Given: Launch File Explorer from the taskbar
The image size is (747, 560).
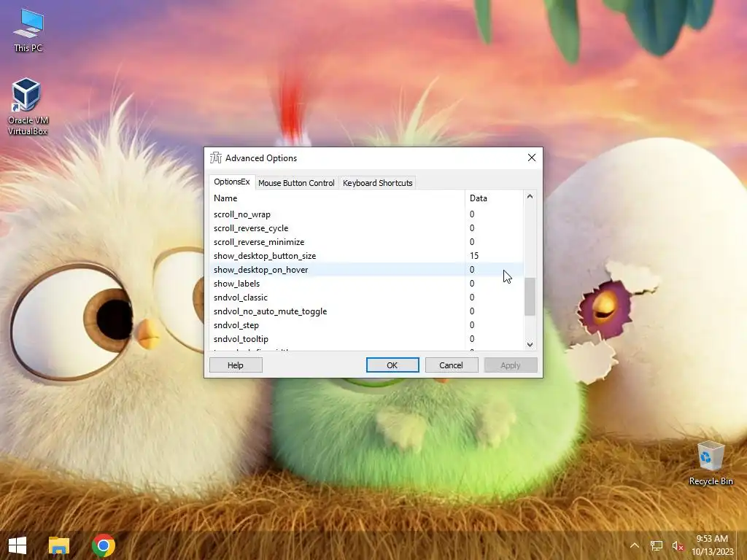Looking at the screenshot, I should (x=59, y=545).
